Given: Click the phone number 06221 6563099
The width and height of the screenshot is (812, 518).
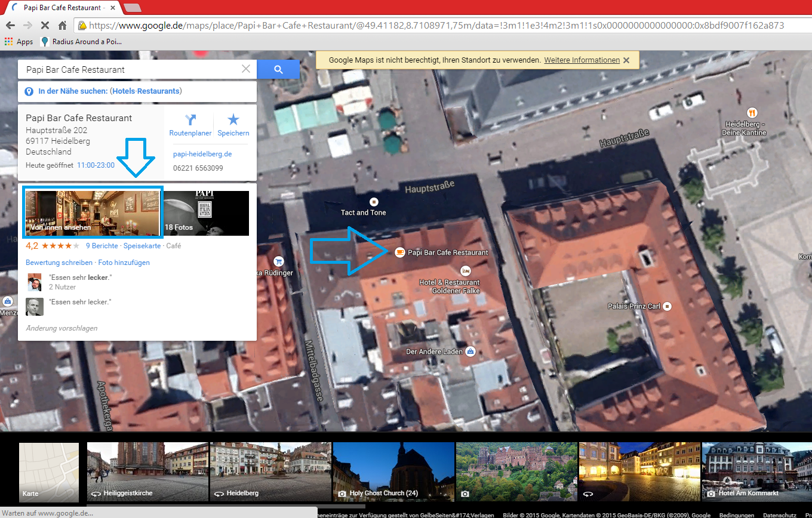Looking at the screenshot, I should (198, 168).
